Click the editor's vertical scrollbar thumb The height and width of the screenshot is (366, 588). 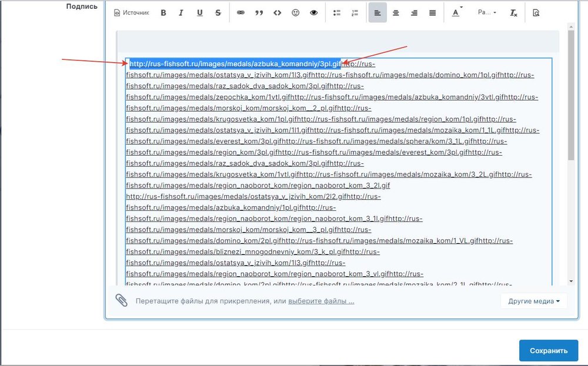click(571, 94)
